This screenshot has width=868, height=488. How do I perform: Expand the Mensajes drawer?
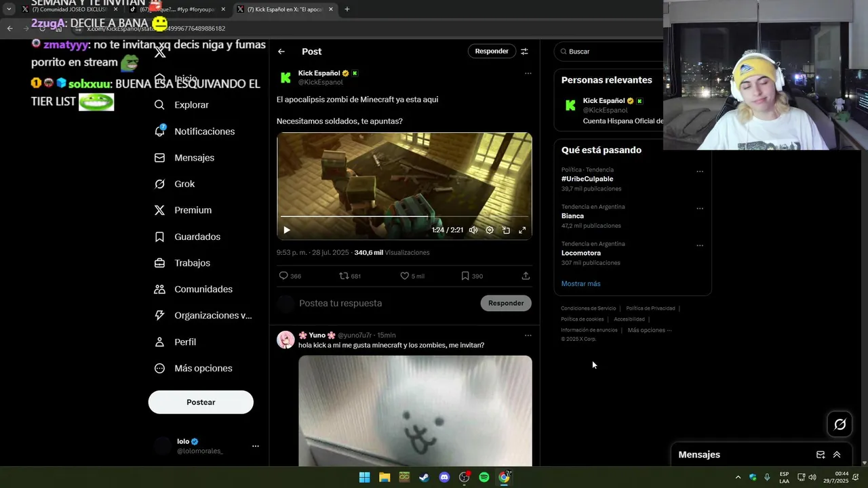click(x=837, y=455)
